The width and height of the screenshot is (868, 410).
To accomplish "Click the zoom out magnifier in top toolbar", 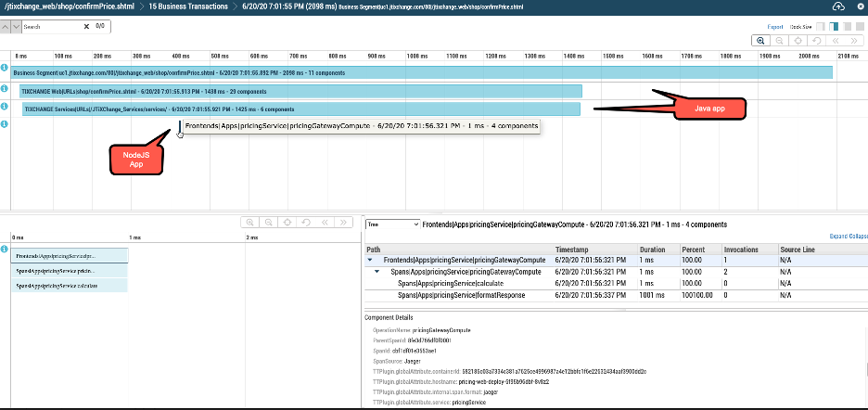I will 780,41.
